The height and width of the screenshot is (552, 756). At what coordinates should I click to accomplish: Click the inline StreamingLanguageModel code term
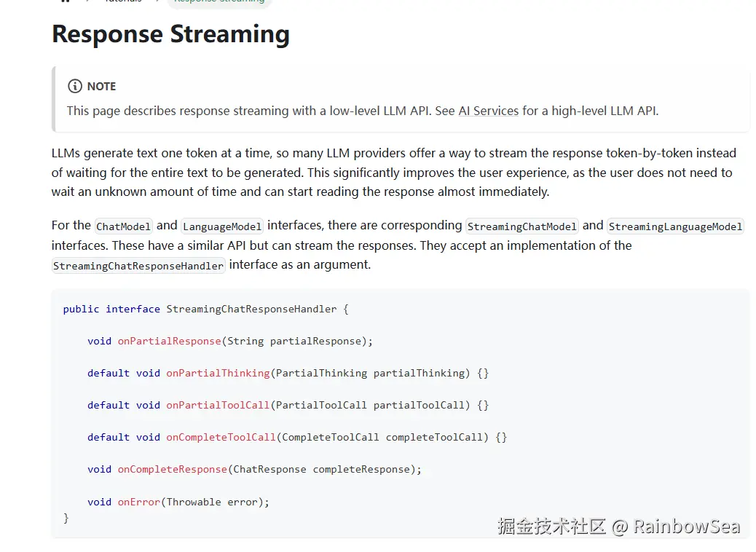tap(675, 226)
